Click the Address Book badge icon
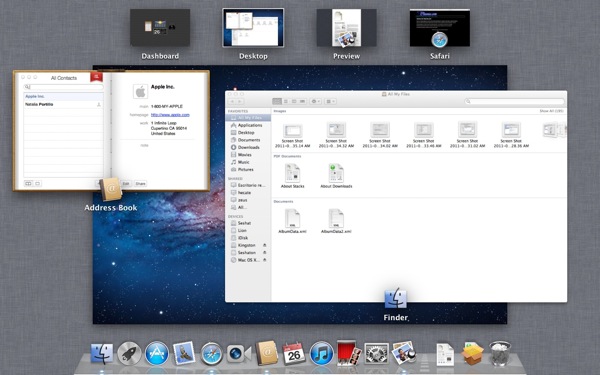 point(111,189)
